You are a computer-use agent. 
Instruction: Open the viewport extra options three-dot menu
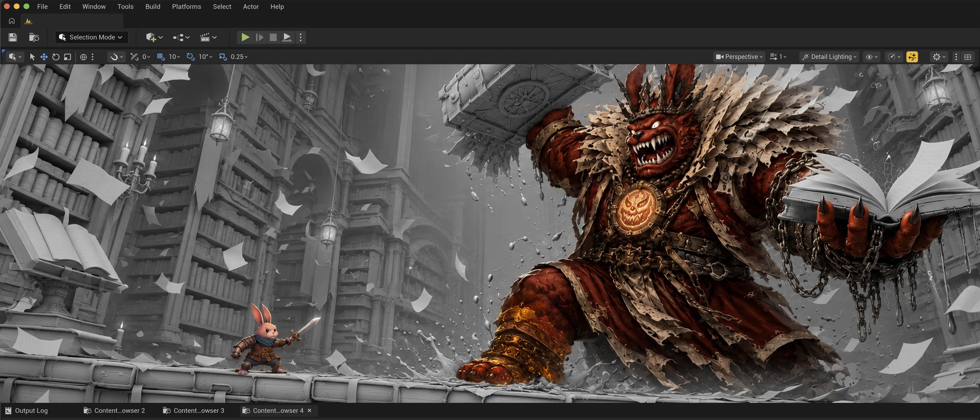[956, 57]
